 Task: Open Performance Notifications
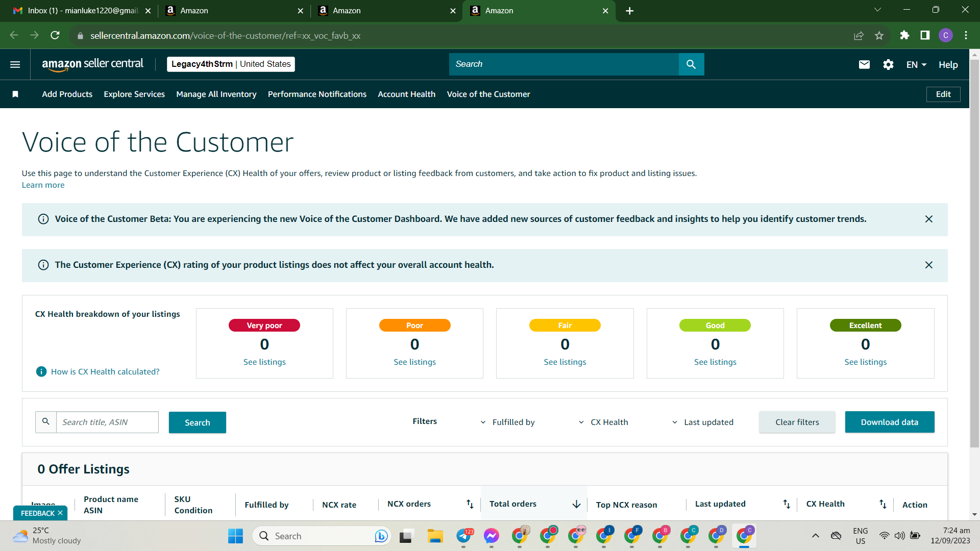317,94
